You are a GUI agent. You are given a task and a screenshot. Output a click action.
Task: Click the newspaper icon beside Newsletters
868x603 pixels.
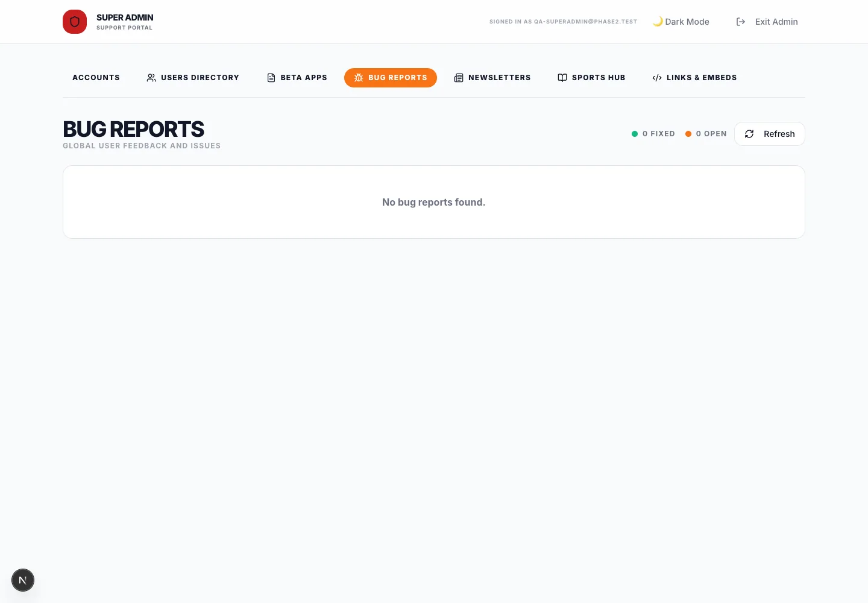[459, 78]
